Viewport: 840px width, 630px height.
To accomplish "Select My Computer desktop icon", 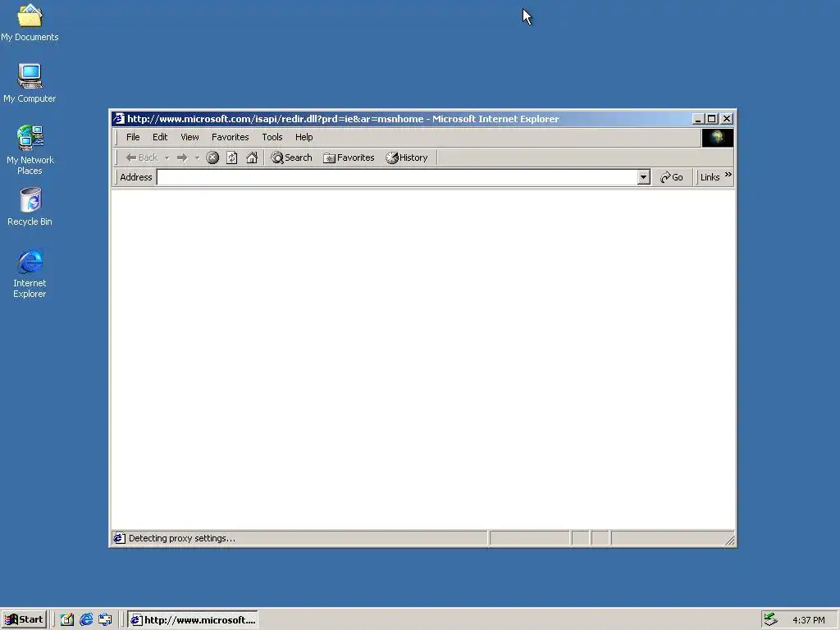I will tap(30, 83).
